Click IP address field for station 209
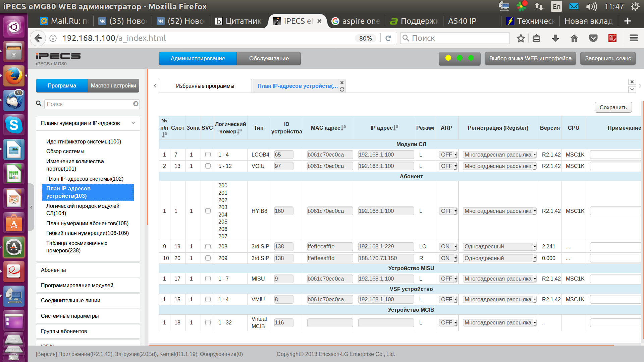644x362 pixels. coord(386,258)
